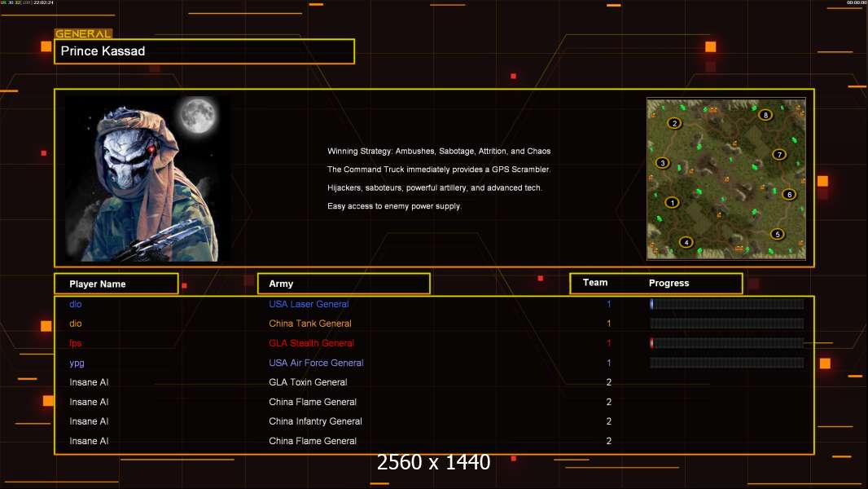
Task: Select player dio in USA Laser General row
Action: pyautogui.click(x=75, y=304)
